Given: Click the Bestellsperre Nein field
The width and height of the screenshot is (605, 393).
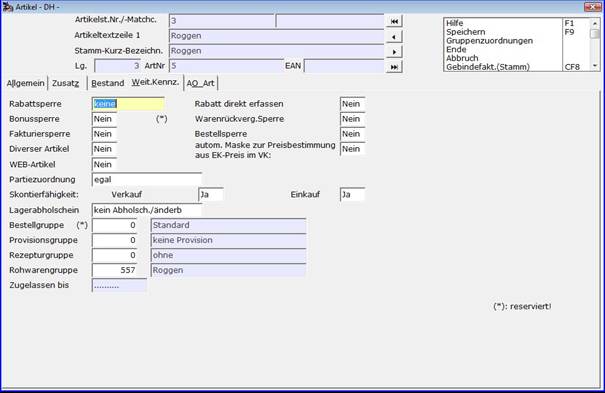Looking at the screenshot, I should 352,134.
